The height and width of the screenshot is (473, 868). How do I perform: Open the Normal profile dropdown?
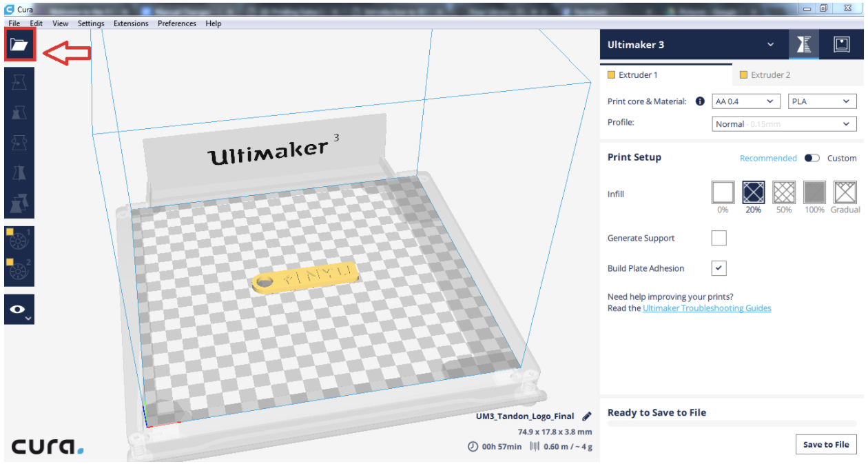pos(784,124)
